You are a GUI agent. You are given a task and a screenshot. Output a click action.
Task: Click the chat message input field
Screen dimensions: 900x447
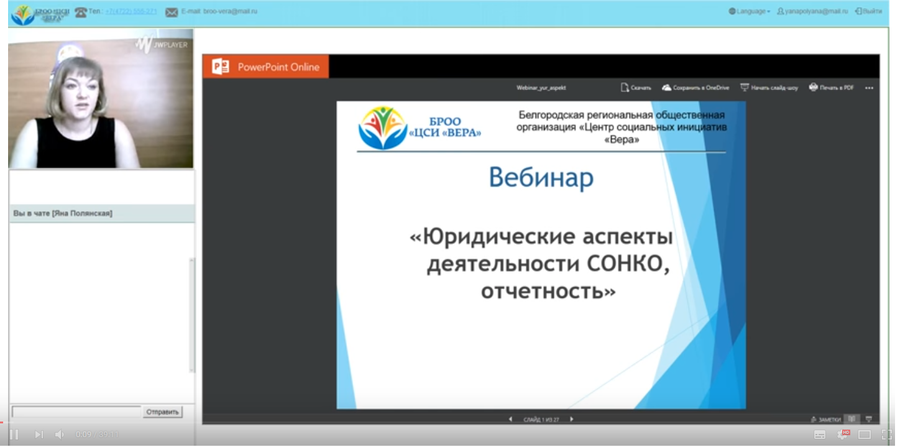(76, 412)
